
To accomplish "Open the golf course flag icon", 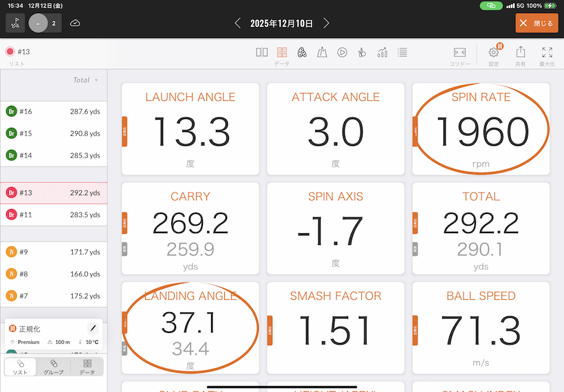I will (x=15, y=23).
